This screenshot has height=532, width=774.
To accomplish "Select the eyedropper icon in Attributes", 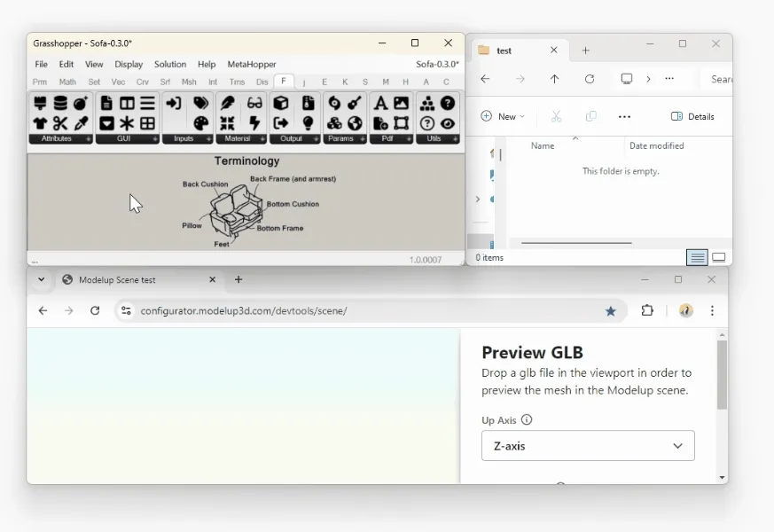I will 81,123.
